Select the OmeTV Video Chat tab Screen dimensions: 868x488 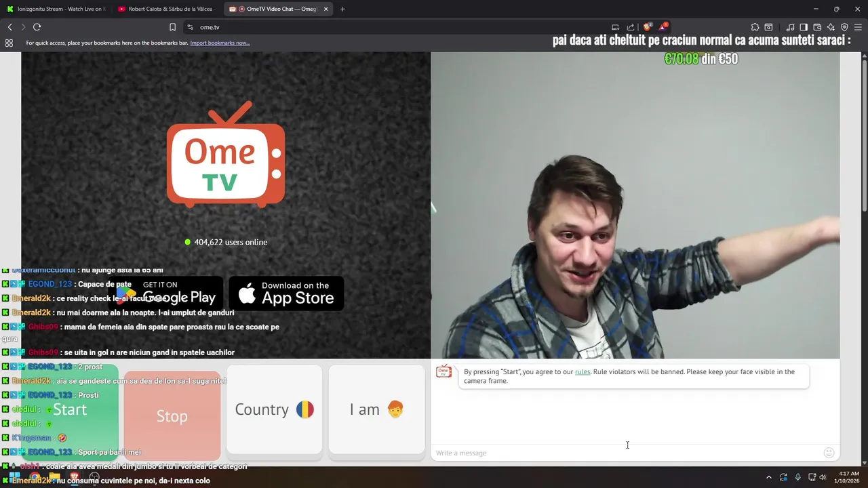click(278, 9)
